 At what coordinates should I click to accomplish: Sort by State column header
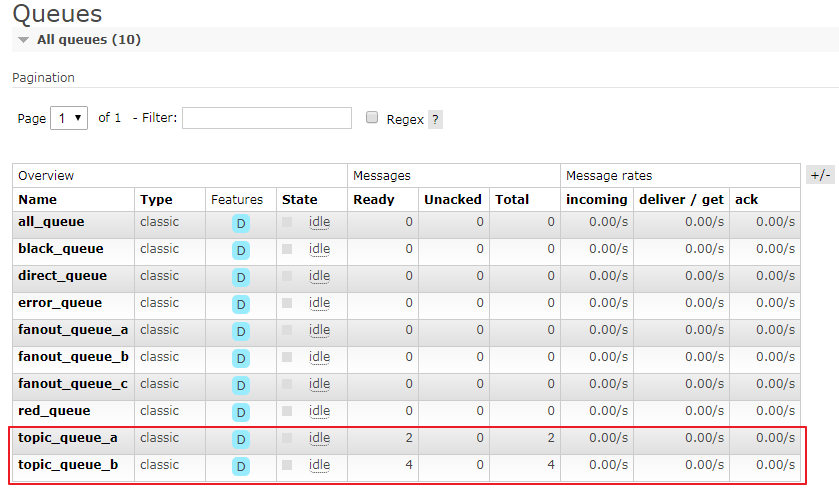(300, 200)
